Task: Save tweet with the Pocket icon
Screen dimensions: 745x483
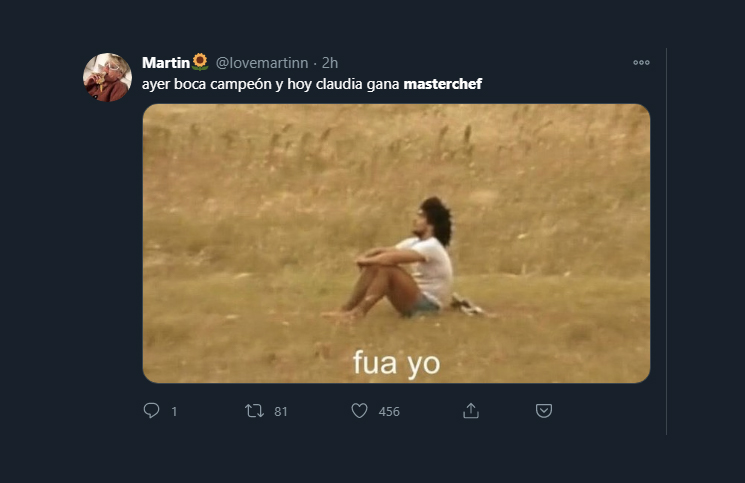Action: tap(544, 411)
